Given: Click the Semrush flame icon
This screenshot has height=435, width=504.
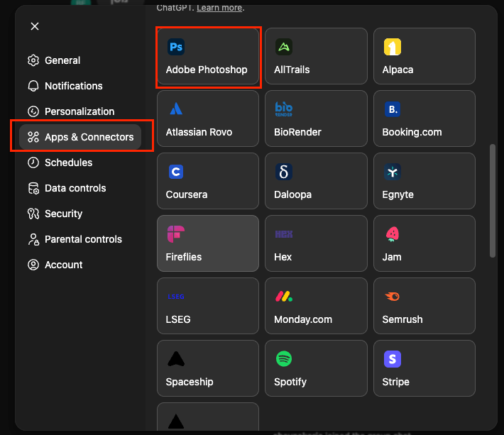Looking at the screenshot, I should click(x=392, y=296).
